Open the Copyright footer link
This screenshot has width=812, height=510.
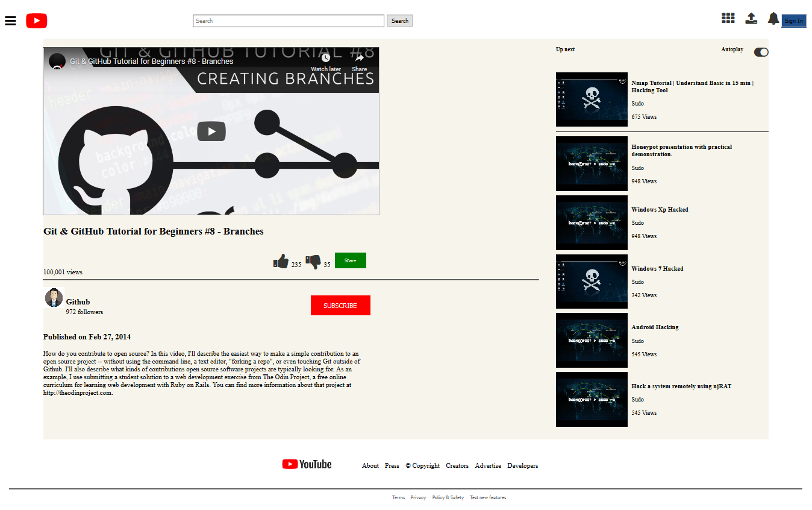[423, 465]
